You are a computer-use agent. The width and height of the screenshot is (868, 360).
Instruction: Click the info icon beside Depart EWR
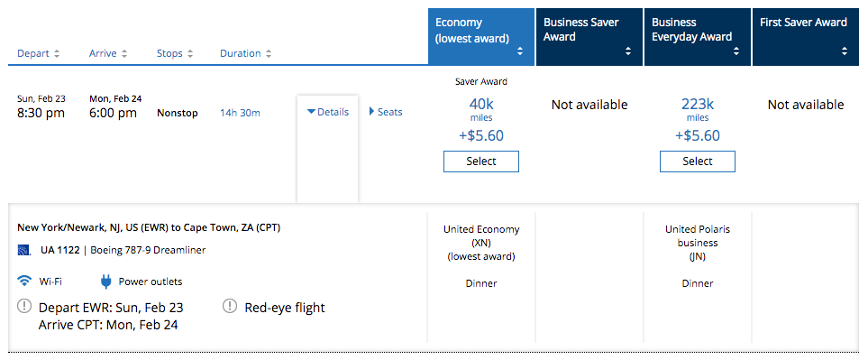[24, 306]
